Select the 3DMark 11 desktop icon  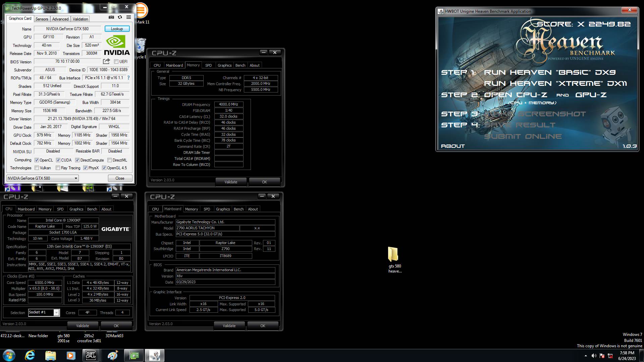pos(142,13)
